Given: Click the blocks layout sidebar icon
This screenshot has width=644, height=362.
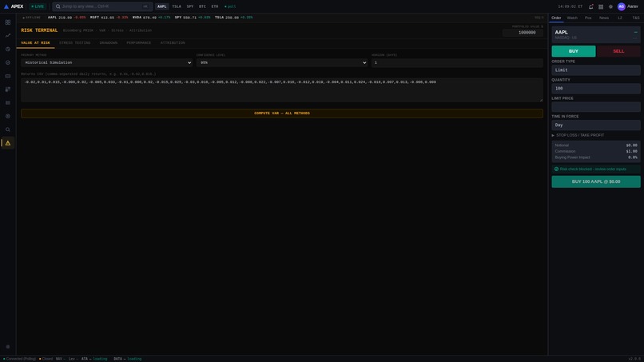Looking at the screenshot, I should pos(8,90).
